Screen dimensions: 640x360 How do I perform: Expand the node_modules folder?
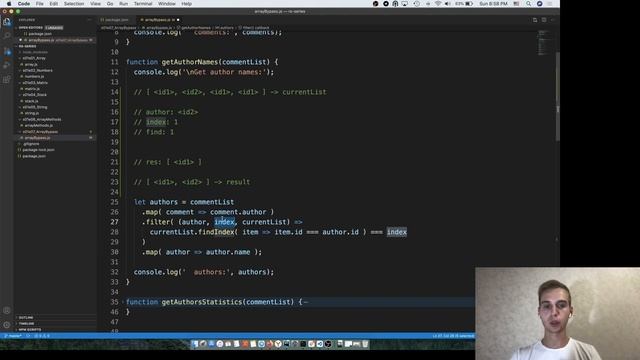point(34,52)
